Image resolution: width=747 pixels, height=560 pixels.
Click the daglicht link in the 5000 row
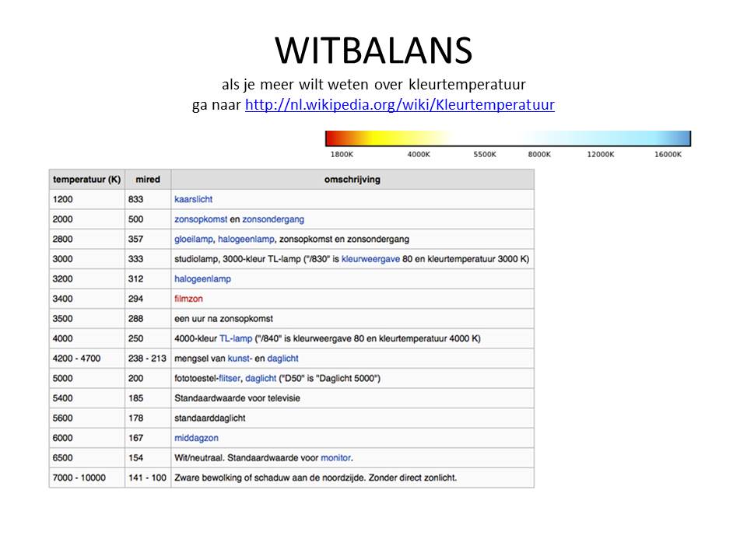[x=261, y=379]
